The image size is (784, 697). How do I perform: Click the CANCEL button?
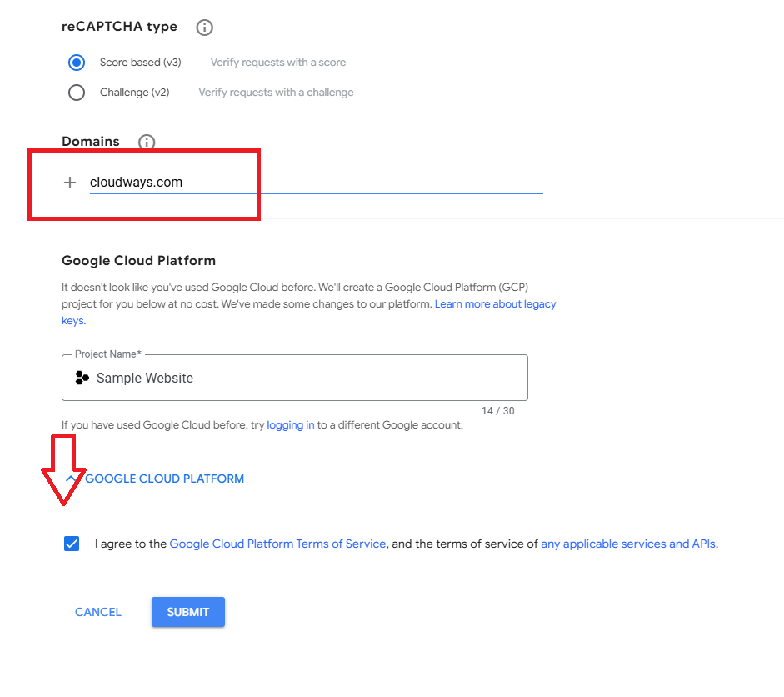[97, 612]
